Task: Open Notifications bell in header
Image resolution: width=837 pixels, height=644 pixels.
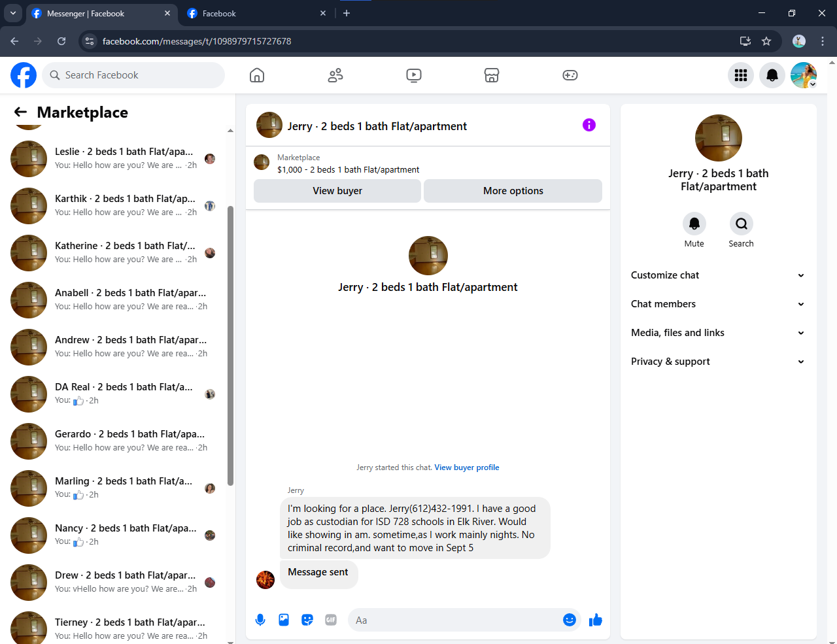Action: tap(772, 75)
